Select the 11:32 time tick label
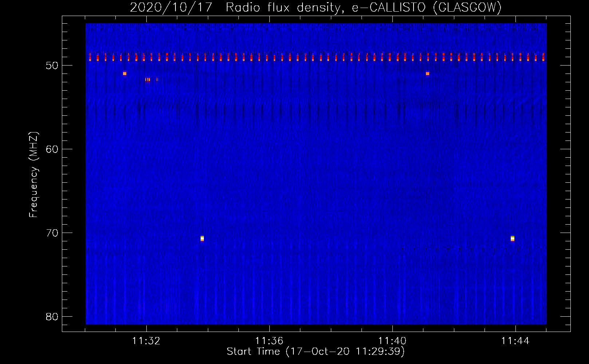 [x=146, y=341]
